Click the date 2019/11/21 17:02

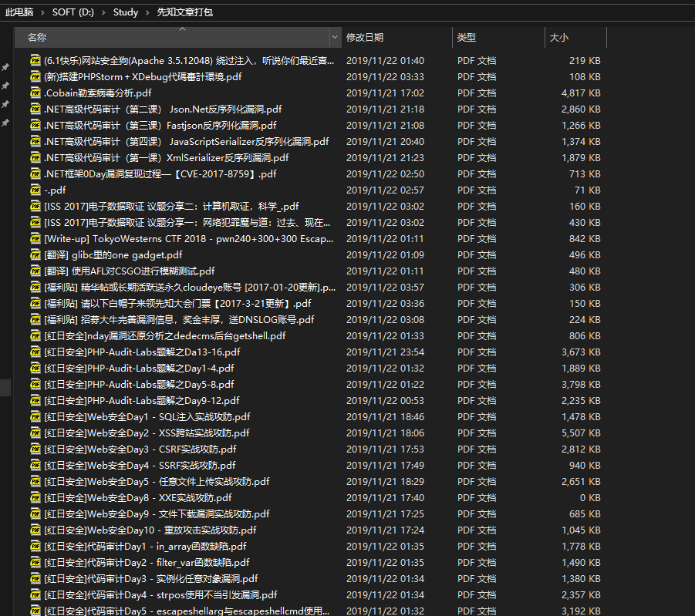click(x=385, y=93)
